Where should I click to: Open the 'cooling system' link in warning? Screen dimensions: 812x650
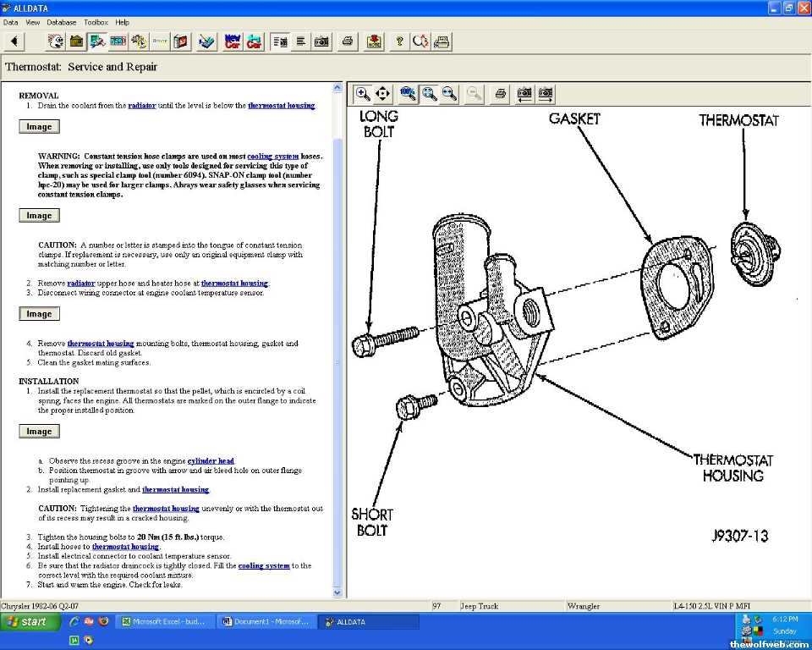[272, 157]
